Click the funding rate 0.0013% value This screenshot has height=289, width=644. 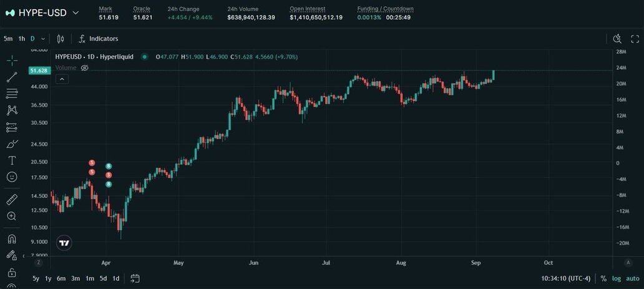pyautogui.click(x=369, y=17)
